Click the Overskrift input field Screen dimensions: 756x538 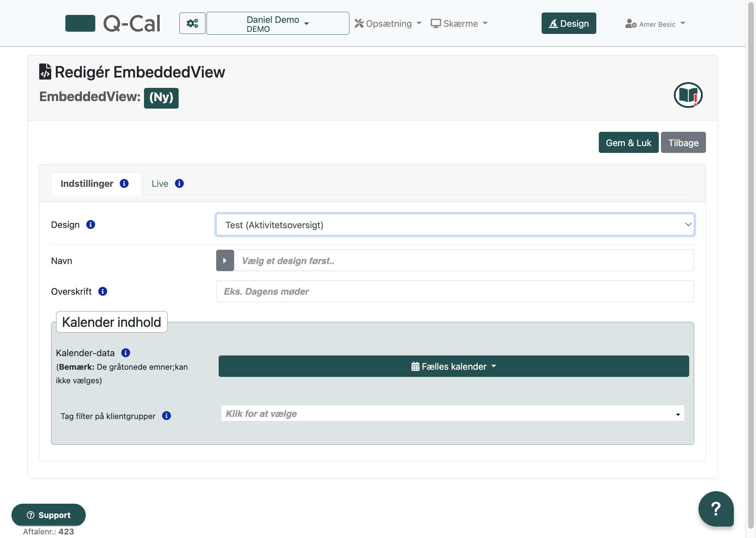tap(455, 292)
